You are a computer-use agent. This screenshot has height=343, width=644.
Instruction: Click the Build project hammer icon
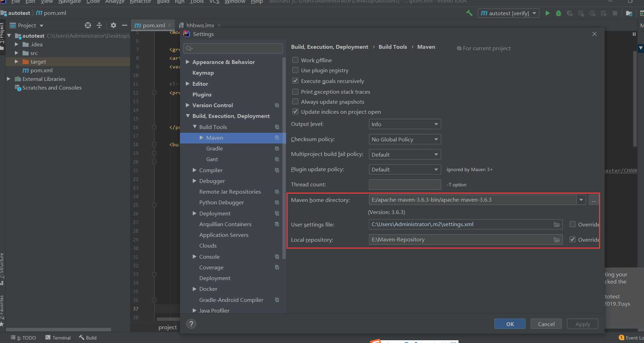click(x=469, y=13)
